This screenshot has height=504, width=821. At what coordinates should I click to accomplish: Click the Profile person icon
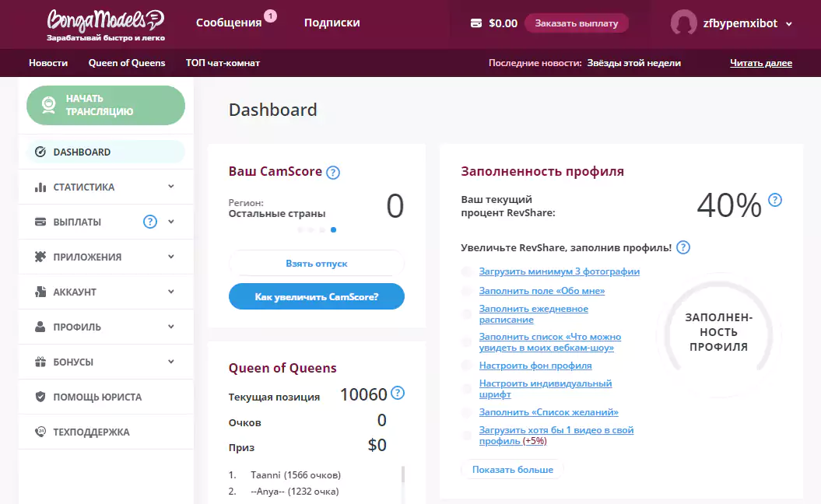point(40,327)
